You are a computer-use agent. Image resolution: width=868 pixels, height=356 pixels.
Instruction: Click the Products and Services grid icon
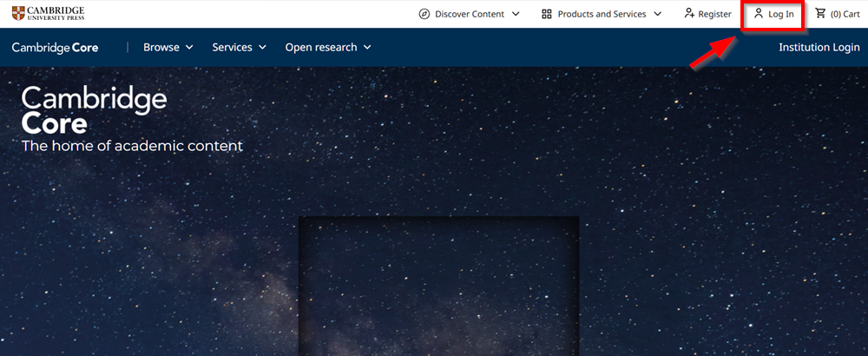coord(546,15)
